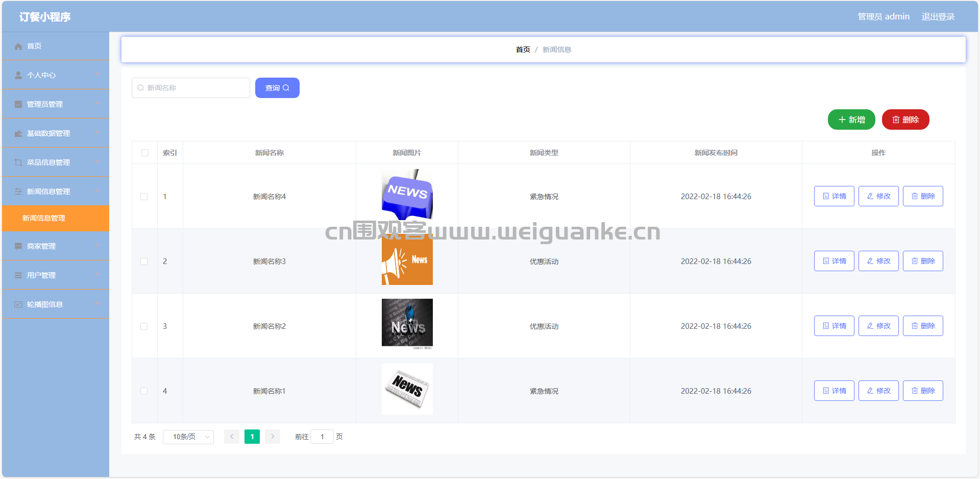Click 退出登录 in the top bar

[x=938, y=16]
